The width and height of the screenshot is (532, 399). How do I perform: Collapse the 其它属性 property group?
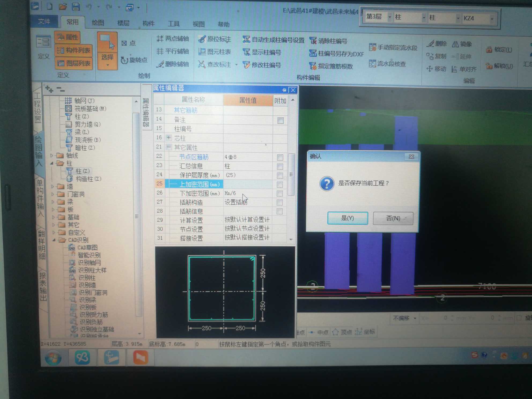click(169, 147)
